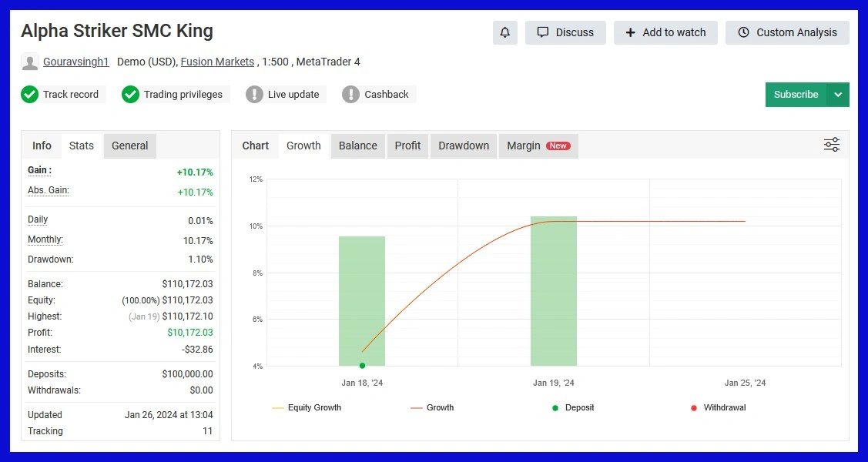Toggle Withdrawal marker in chart legend

click(x=718, y=407)
